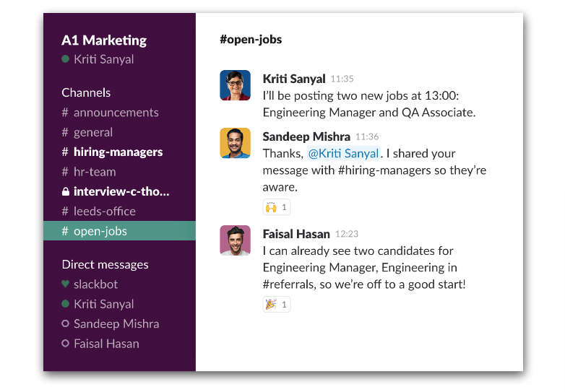
Task: Go to the hr-team channel
Action: pyautogui.click(x=95, y=172)
